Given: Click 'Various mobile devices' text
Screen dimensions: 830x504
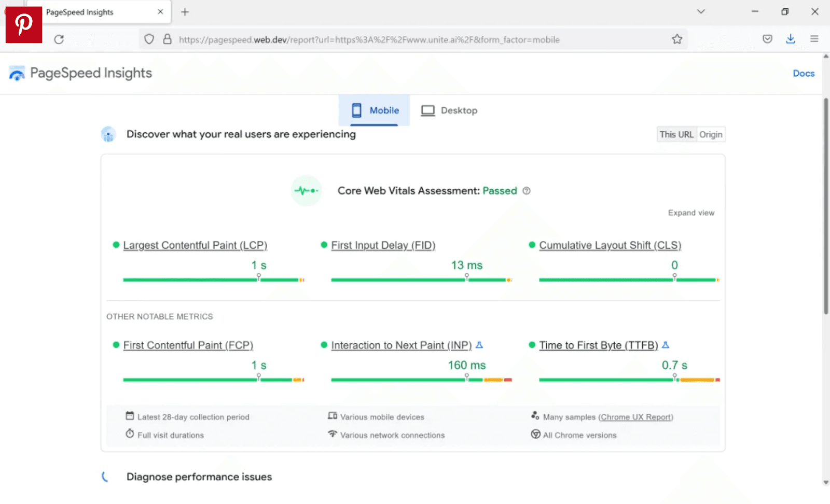Looking at the screenshot, I should click(x=382, y=417).
